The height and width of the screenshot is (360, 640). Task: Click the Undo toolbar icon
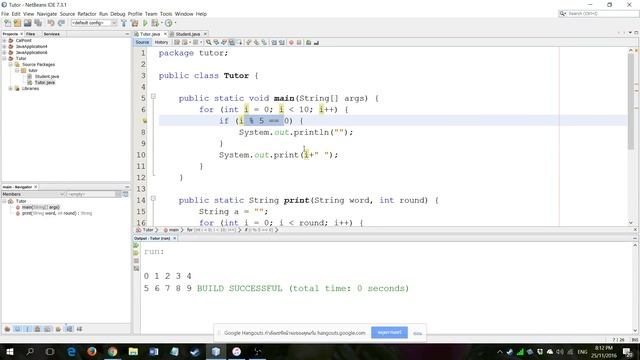pyautogui.click(x=51, y=23)
